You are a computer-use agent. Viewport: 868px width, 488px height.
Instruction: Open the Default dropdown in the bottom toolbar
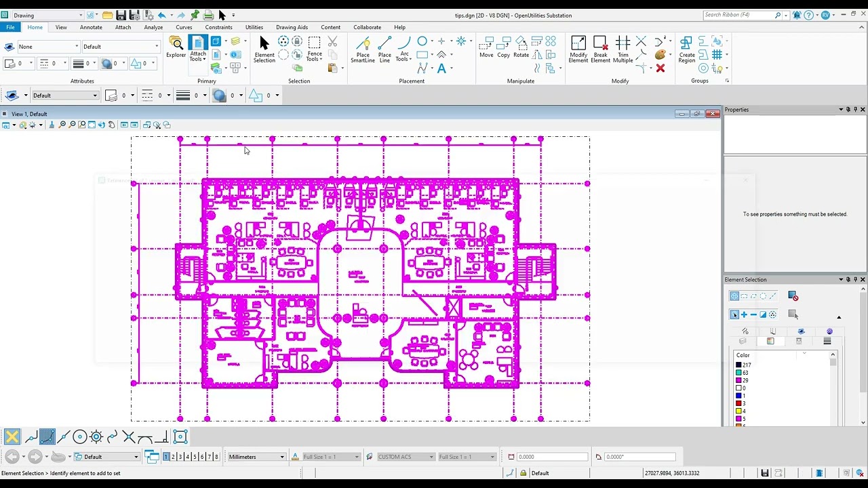click(x=106, y=457)
